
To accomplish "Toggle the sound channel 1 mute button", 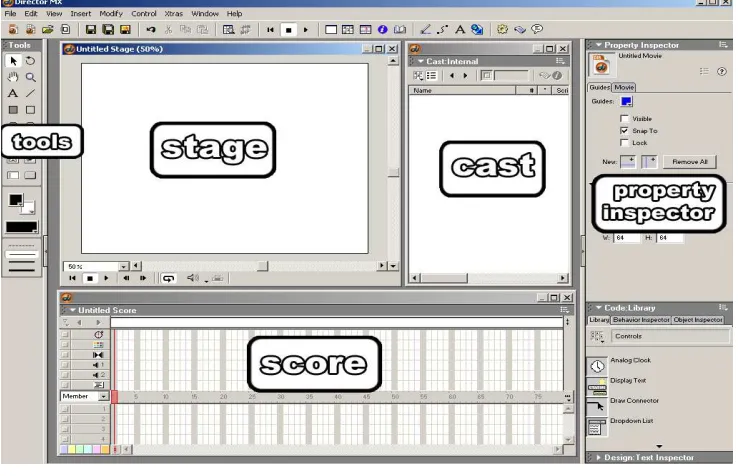I will (65, 365).
